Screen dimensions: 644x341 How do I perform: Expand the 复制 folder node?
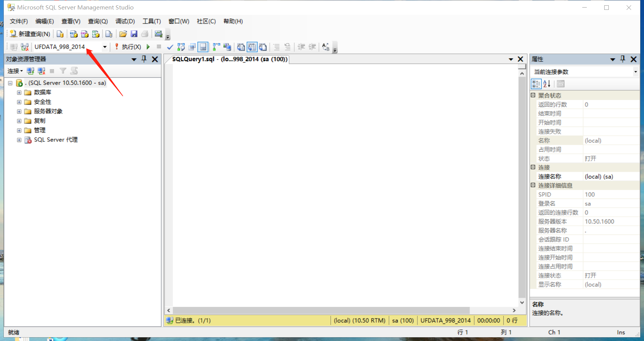pos(19,121)
